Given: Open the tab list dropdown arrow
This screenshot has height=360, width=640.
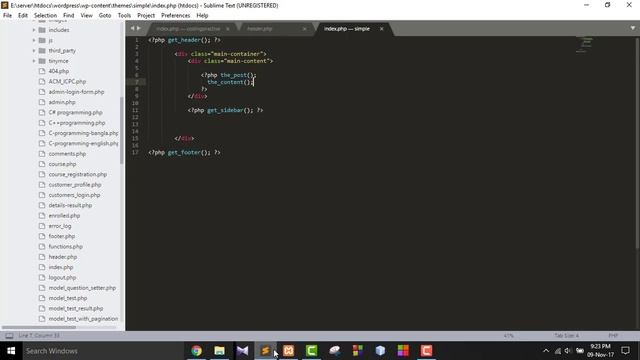Looking at the screenshot, I should [633, 28].
